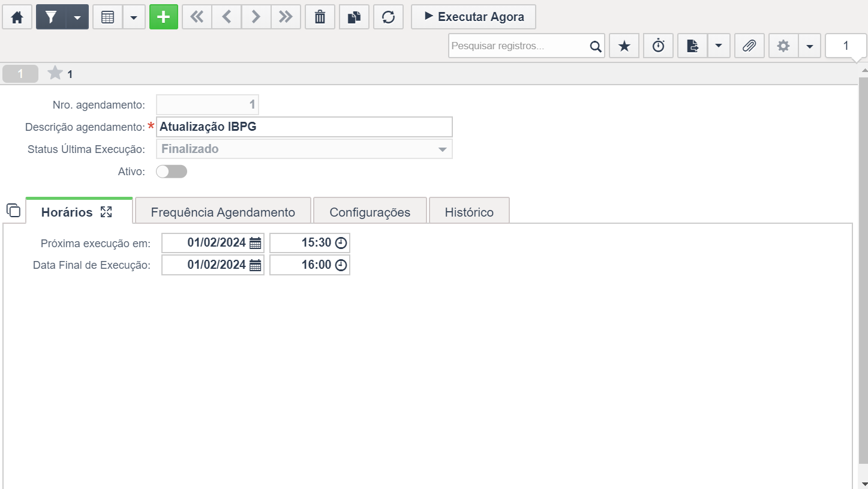The width and height of the screenshot is (868, 489).
Task: Click the search magnifier icon
Action: (x=595, y=46)
